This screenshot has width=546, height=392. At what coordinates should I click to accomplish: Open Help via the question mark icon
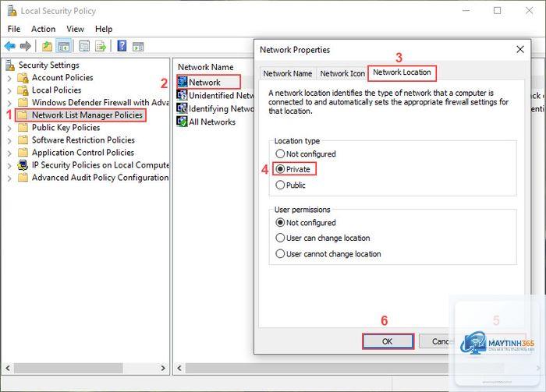122,46
